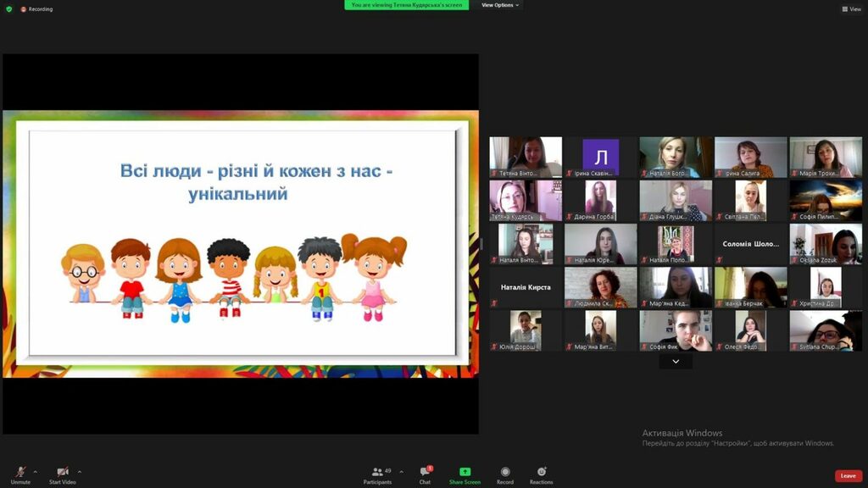
Task: Open the View menu at top right
Action: [851, 8]
